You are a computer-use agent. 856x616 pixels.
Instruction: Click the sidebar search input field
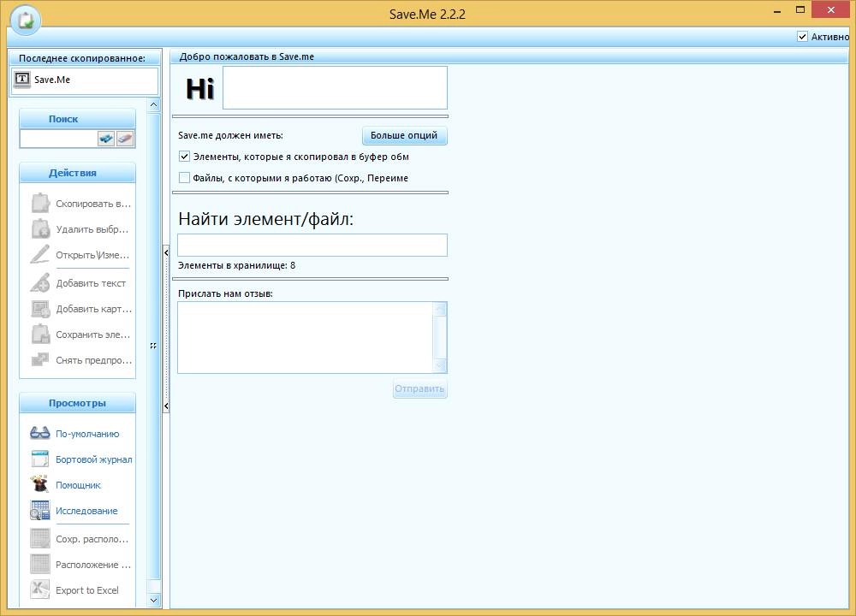tap(59, 139)
